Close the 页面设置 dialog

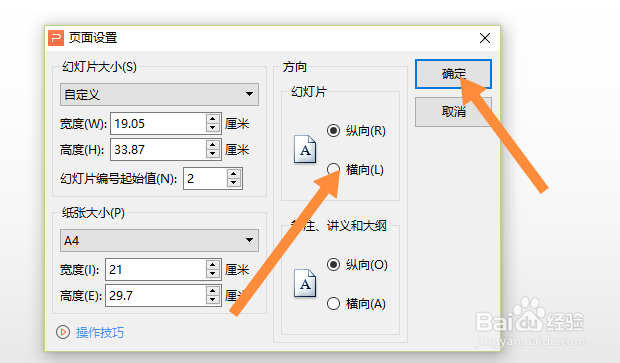(x=485, y=38)
